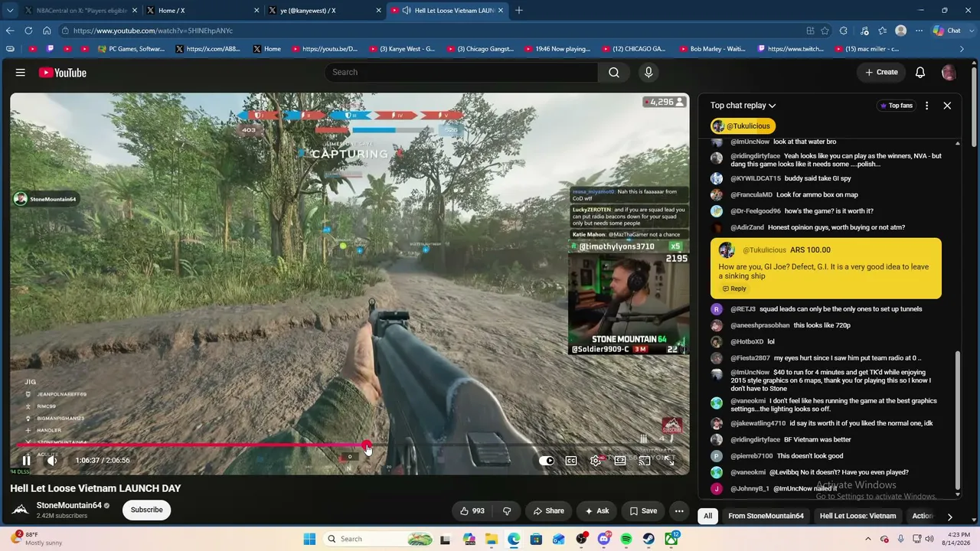The width and height of the screenshot is (980, 551).
Task: Share the video
Action: point(548,510)
